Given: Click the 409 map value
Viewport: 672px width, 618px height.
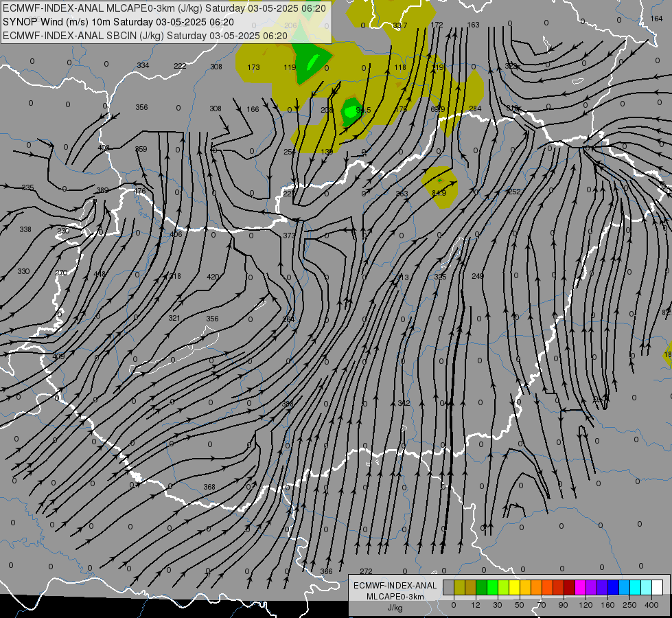Looking at the screenshot, I should coord(58,356).
